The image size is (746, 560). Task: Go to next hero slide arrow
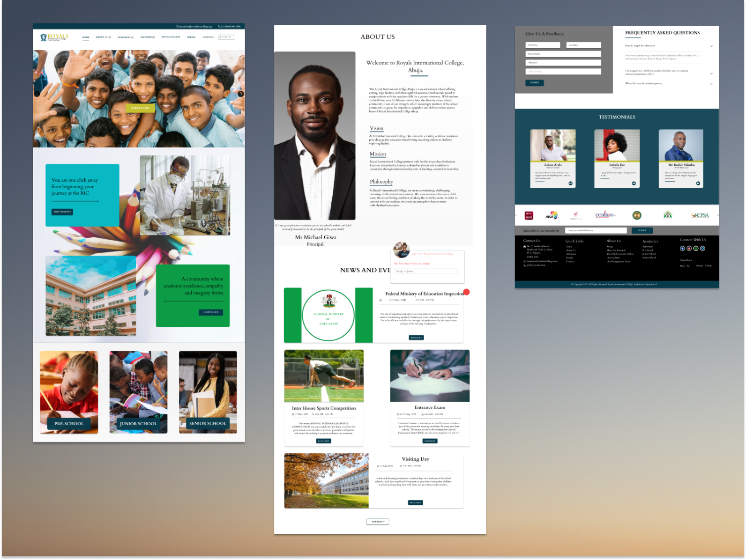240,94
